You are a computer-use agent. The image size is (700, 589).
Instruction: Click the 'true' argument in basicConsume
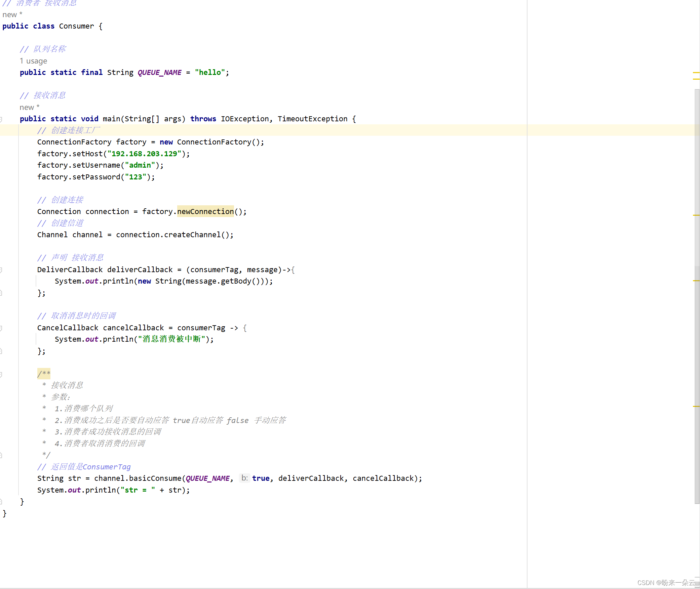click(x=261, y=478)
